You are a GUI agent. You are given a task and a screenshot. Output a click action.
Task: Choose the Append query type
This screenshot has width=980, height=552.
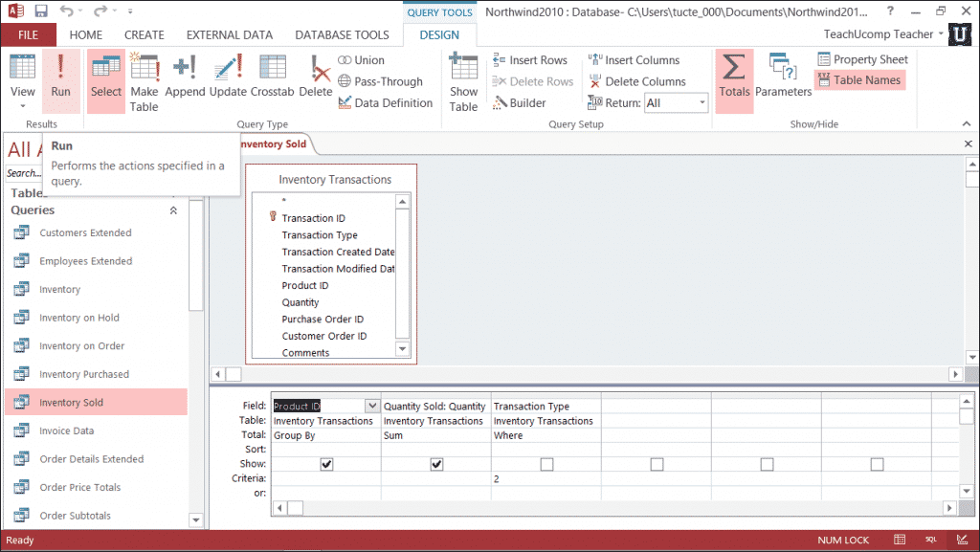[185, 77]
